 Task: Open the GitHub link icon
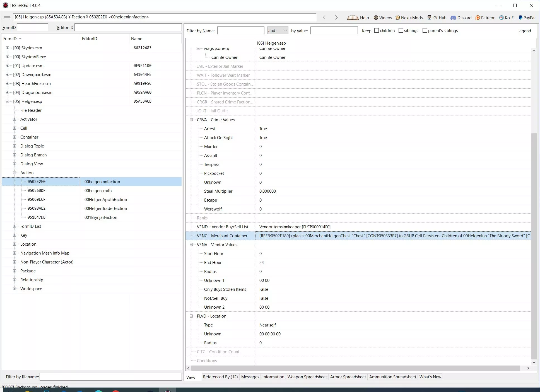pos(430,18)
